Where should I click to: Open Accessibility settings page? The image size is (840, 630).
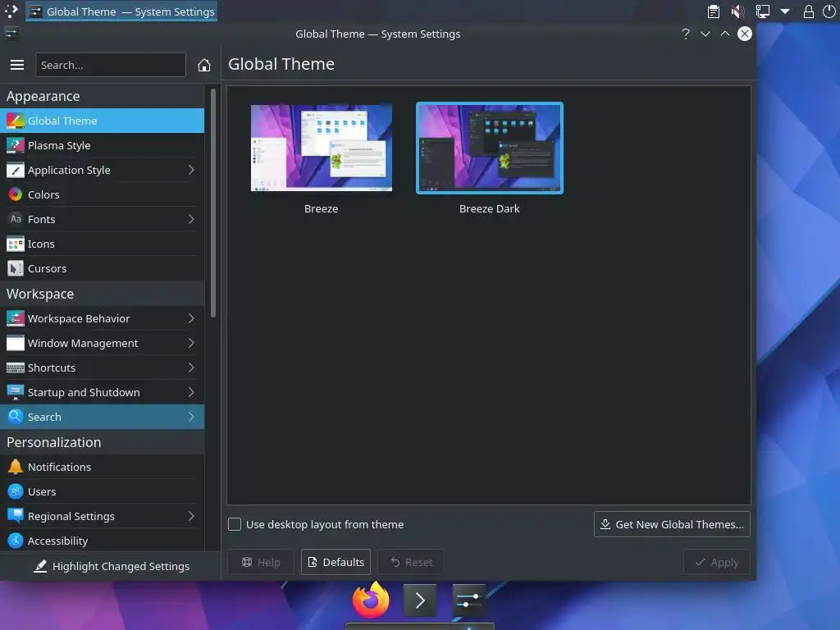[x=102, y=541]
